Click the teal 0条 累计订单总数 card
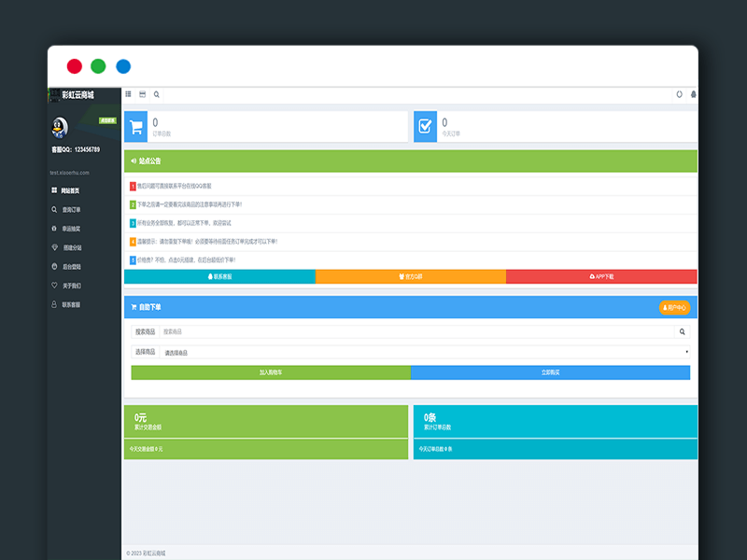 click(556, 422)
